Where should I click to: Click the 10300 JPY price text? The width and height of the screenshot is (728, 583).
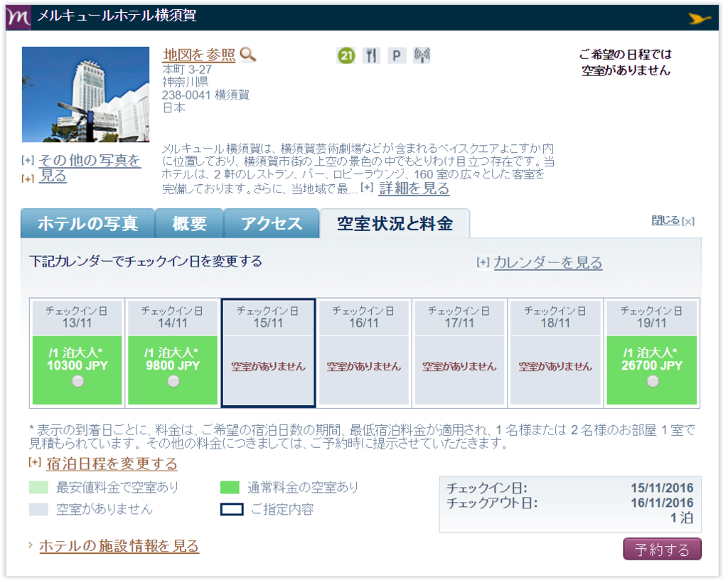(x=77, y=365)
